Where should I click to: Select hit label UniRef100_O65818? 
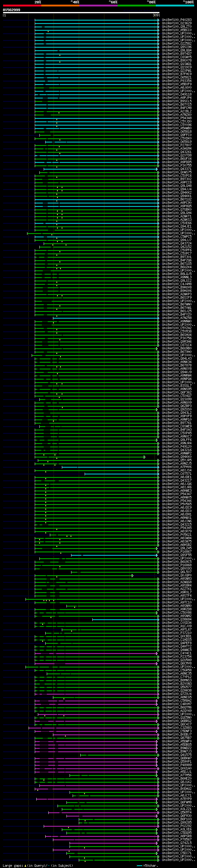(x=177, y=132)
